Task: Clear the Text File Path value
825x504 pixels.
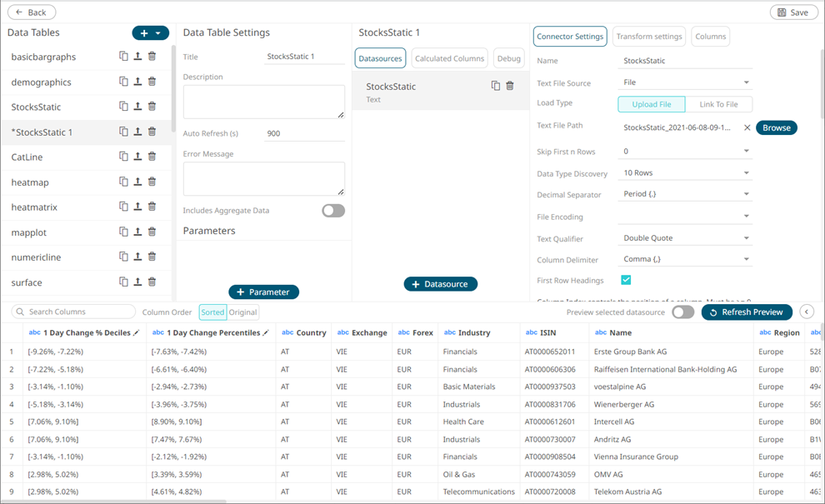Action: point(747,127)
